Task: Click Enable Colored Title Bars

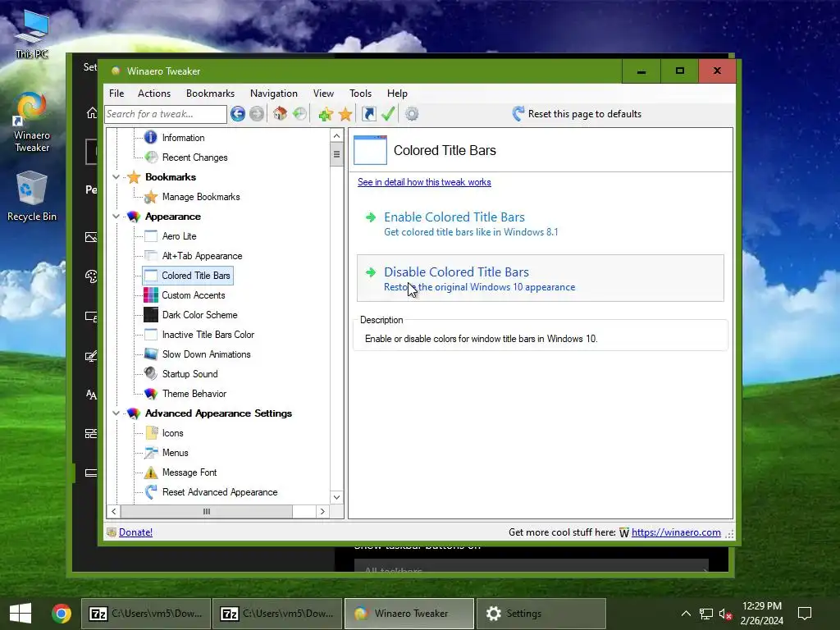Action: click(540, 224)
